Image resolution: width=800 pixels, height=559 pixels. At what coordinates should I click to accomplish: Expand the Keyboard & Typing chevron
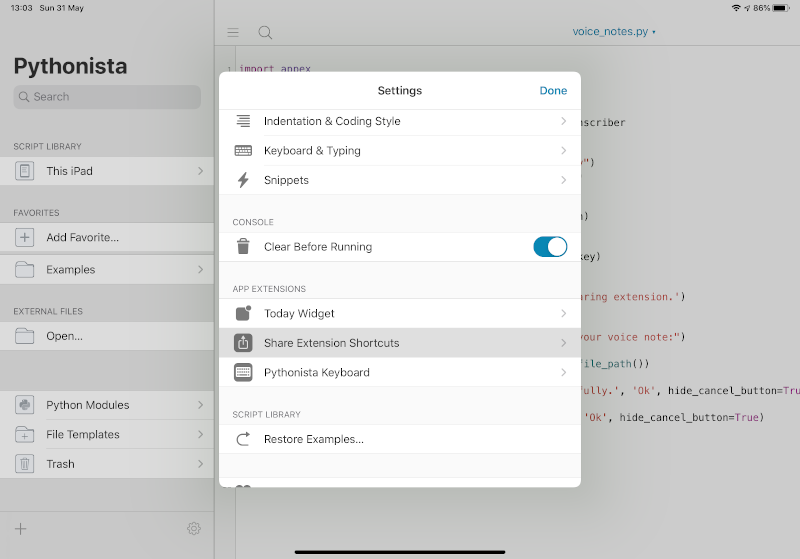pyautogui.click(x=563, y=150)
